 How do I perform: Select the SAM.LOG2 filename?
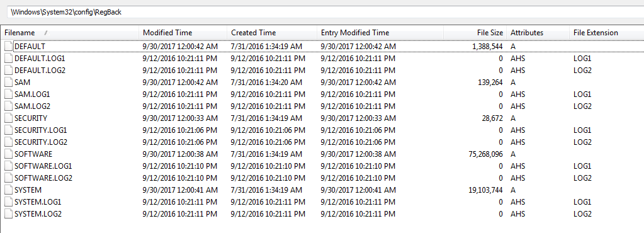click(33, 106)
